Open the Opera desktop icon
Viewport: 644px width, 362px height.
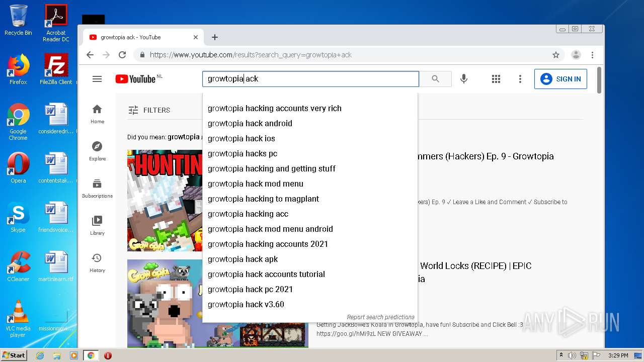[18, 168]
